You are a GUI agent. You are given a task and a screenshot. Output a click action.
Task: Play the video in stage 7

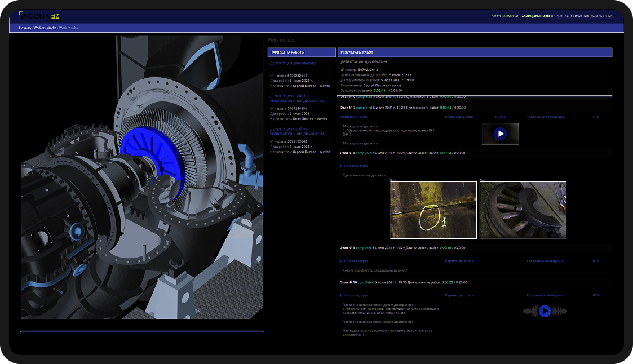(499, 134)
